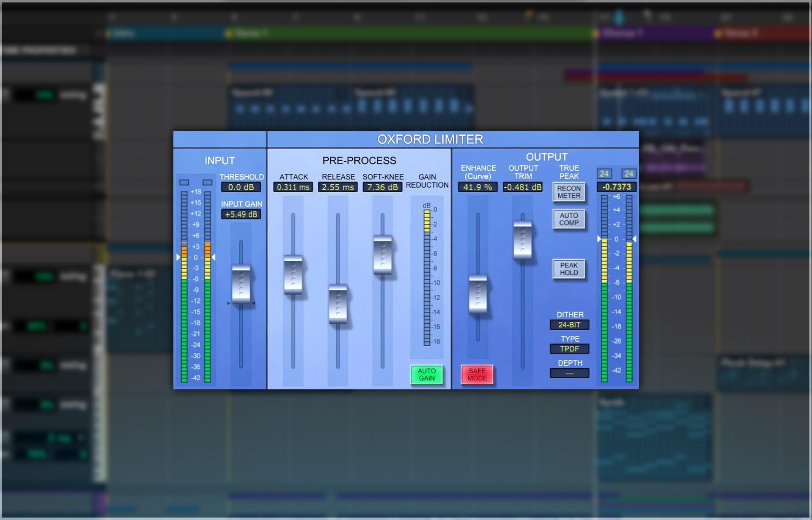Image resolution: width=812 pixels, height=520 pixels.
Task: Click the OXFORD LIMITER title bar
Action: [431, 139]
